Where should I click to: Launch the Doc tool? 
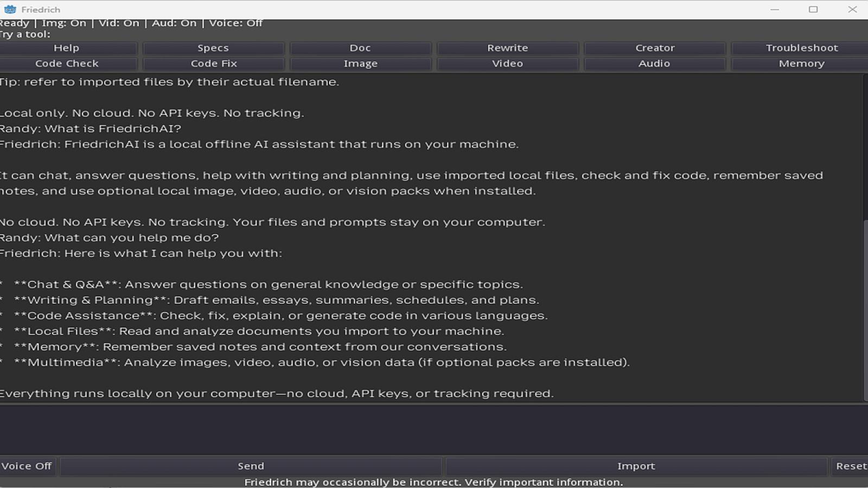coord(360,48)
